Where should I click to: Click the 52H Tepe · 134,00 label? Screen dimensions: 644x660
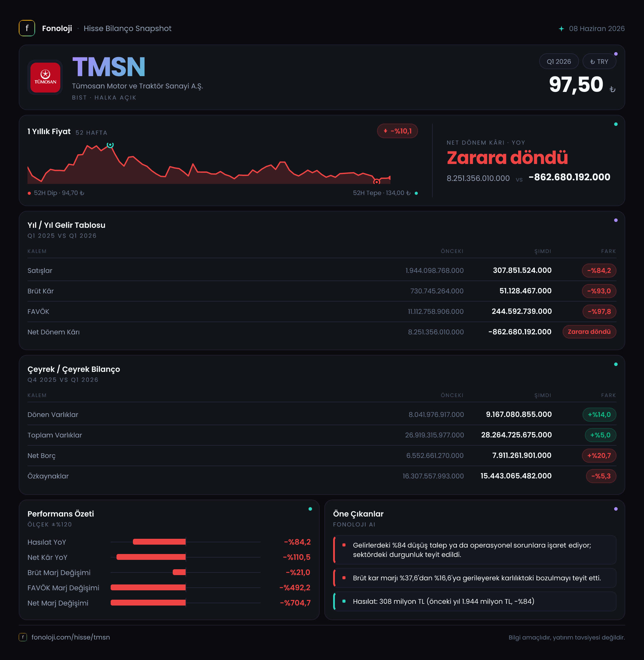(382, 193)
